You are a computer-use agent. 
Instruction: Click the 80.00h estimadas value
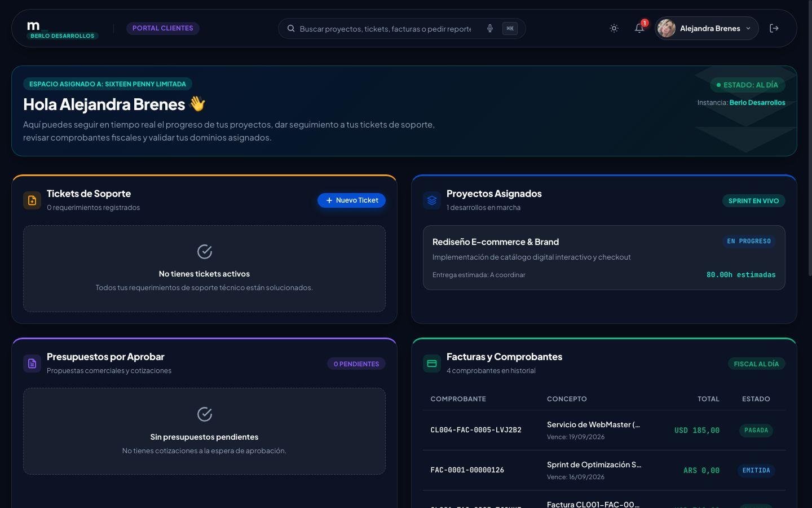coord(741,275)
